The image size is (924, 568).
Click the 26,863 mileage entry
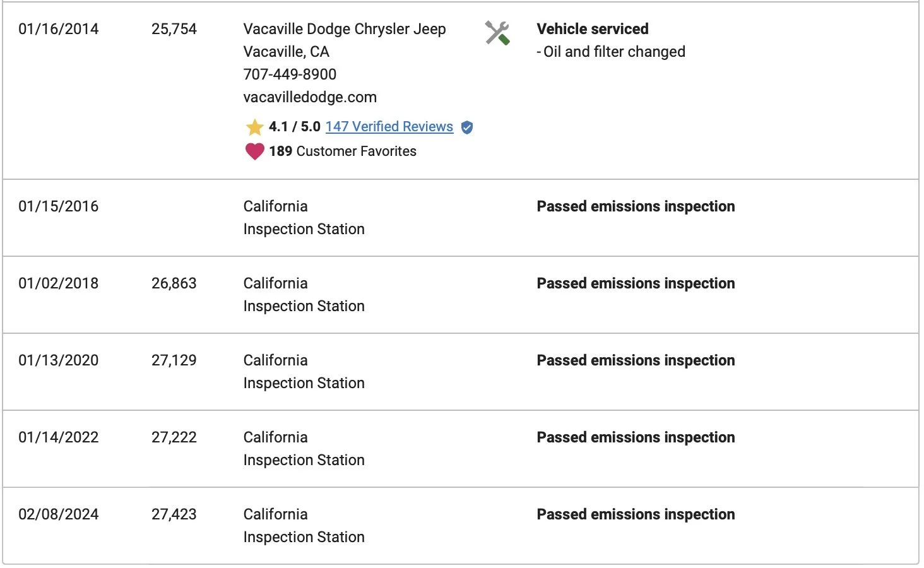(174, 283)
